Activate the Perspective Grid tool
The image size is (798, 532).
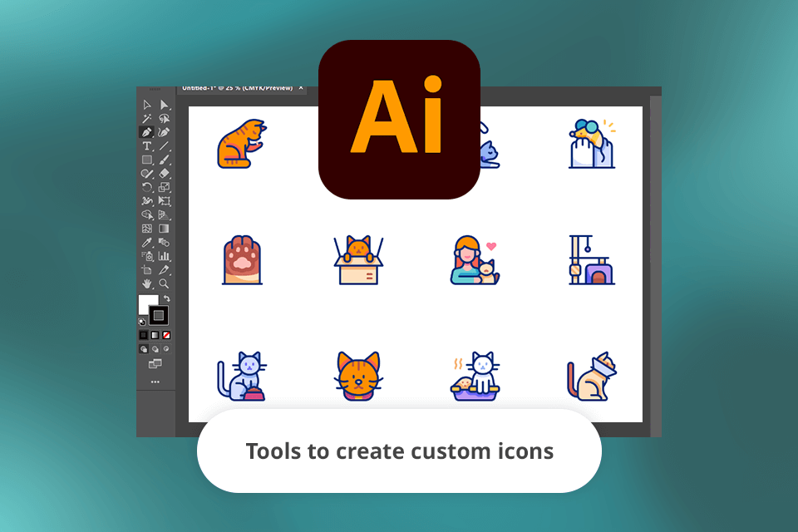[164, 214]
